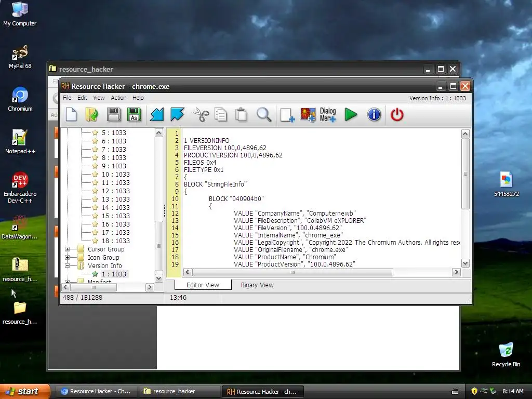
Task: Click the taskbar clock 8:14 AM
Action: click(x=513, y=391)
